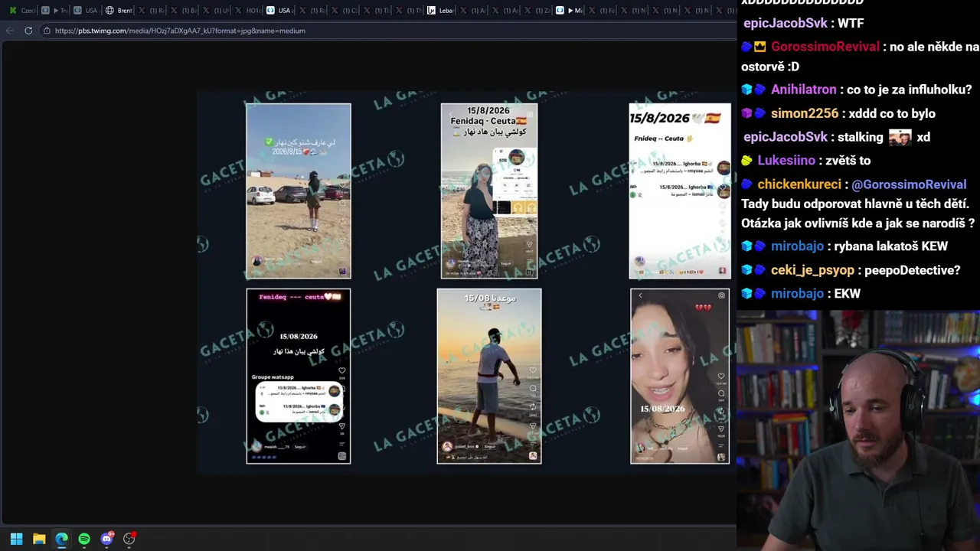Click chat username chickenkureci

pos(799,184)
